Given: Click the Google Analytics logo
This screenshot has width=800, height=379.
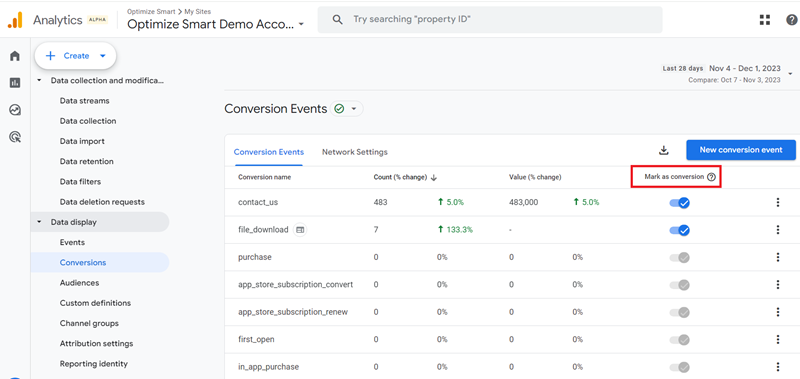Looking at the screenshot, I should point(15,20).
